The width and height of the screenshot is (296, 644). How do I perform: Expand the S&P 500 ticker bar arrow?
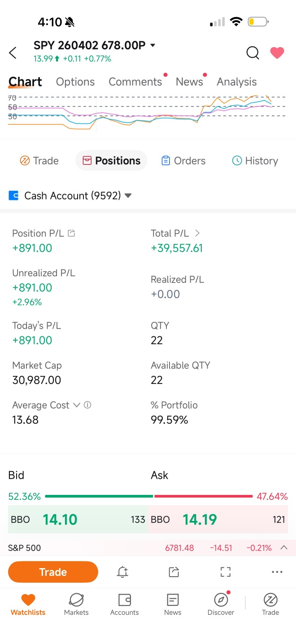pyautogui.click(x=283, y=548)
